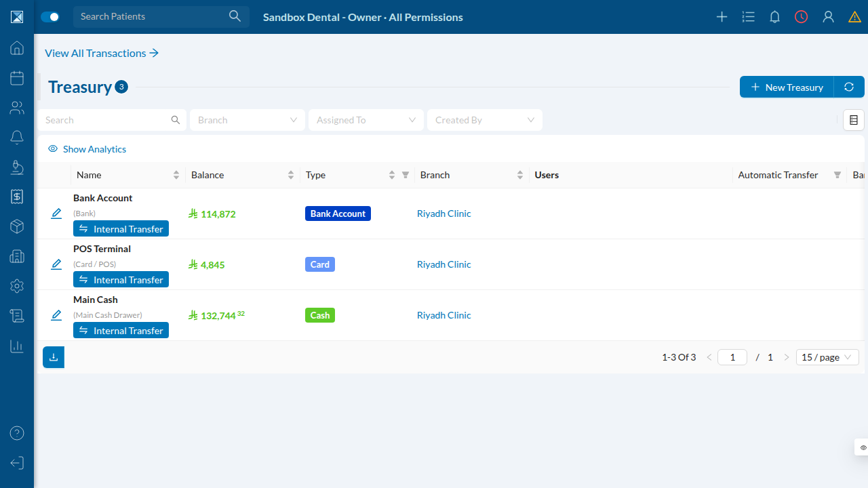Click the red clock icon
The height and width of the screenshot is (488, 868).
click(802, 17)
